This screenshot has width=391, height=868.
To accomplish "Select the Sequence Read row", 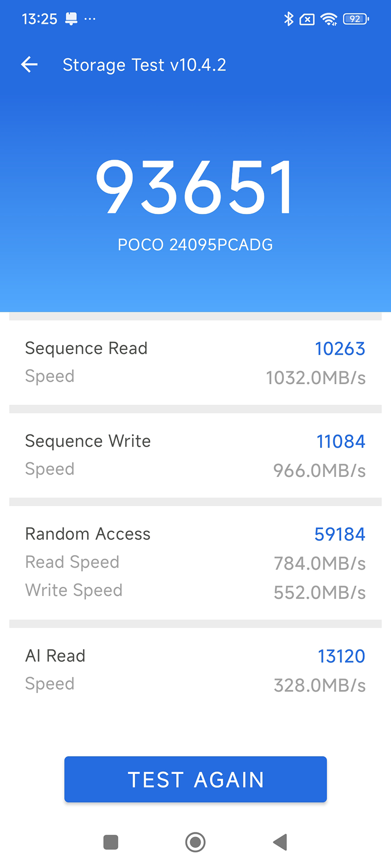I will (195, 362).
